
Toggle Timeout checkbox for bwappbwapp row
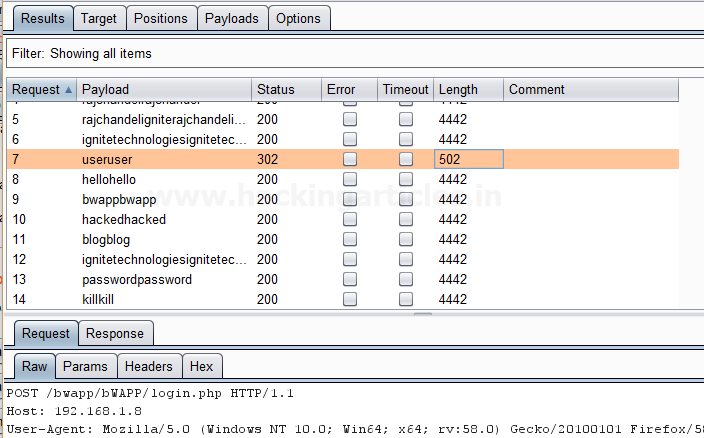[x=406, y=199]
